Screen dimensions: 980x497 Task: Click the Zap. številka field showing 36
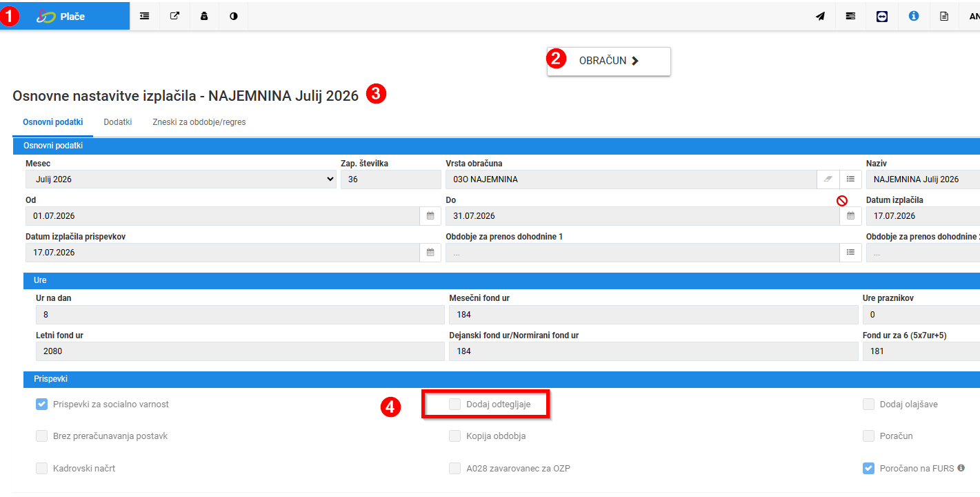pos(391,179)
